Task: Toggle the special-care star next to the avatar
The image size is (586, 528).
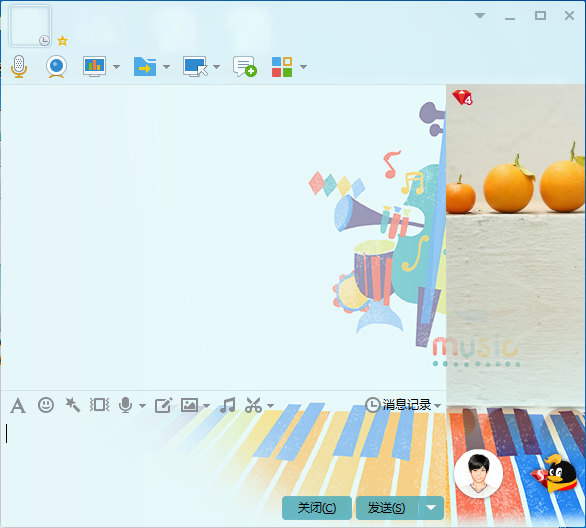Action: pyautogui.click(x=62, y=41)
